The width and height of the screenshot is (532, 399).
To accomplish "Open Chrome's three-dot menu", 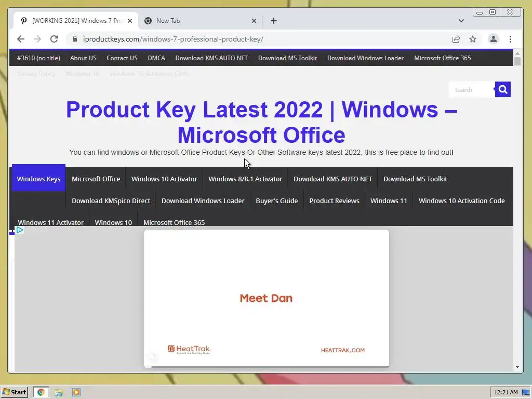I will click(510, 39).
